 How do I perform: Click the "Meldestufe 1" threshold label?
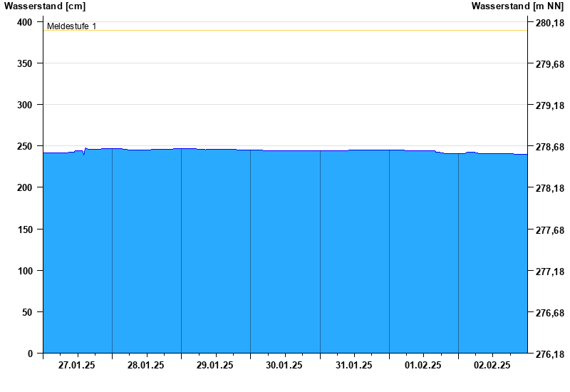pos(71,26)
